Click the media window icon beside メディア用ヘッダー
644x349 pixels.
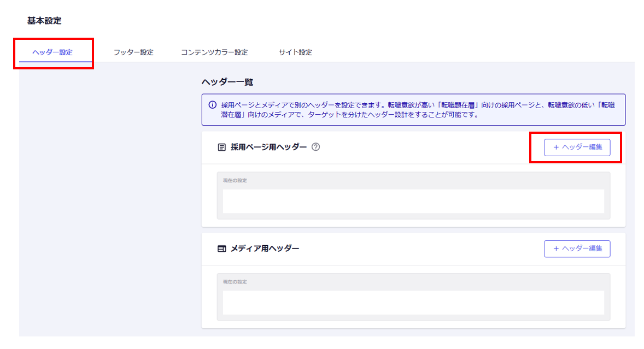221,249
